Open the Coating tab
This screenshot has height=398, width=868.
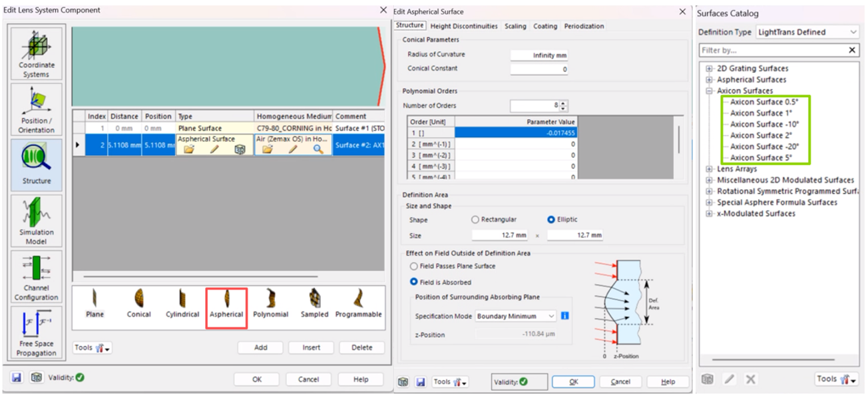[544, 26]
